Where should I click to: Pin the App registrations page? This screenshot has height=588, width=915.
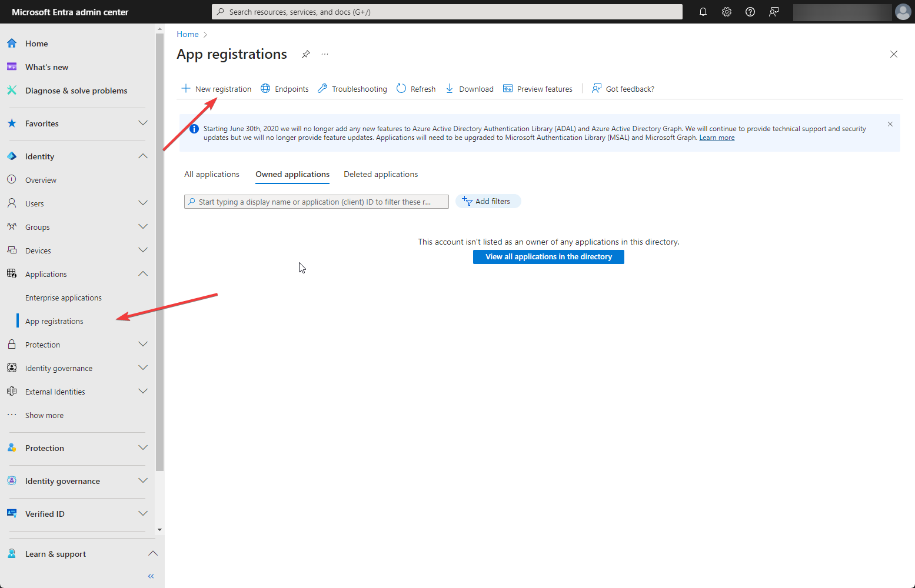tap(305, 54)
